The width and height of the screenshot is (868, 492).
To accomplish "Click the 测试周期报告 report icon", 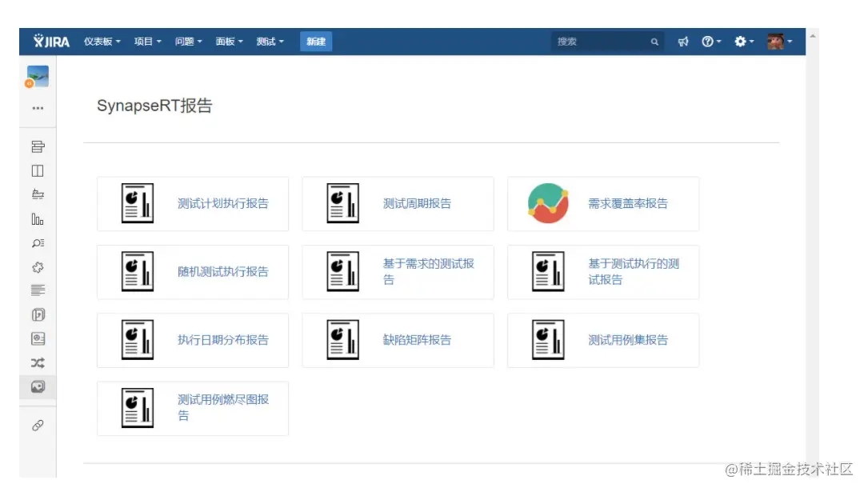I will [342, 203].
